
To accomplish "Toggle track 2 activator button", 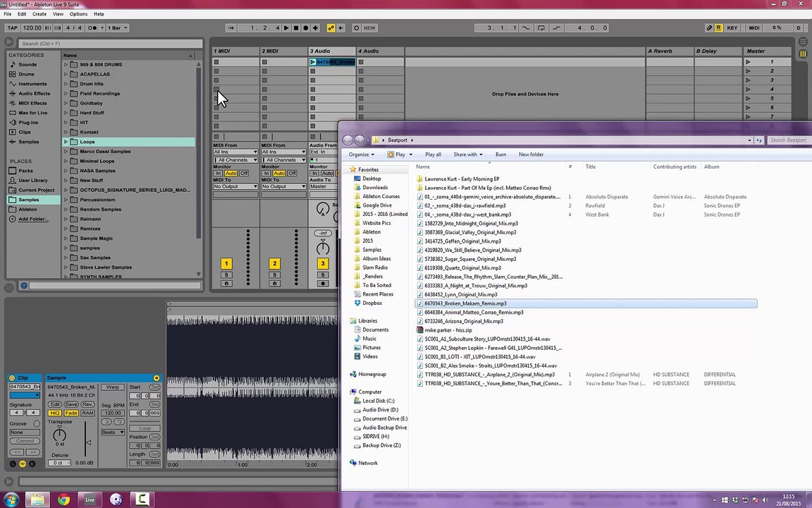I will click(x=274, y=263).
